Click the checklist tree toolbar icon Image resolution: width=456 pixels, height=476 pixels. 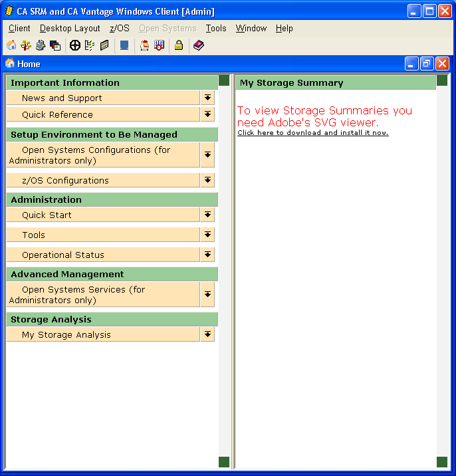90,45
